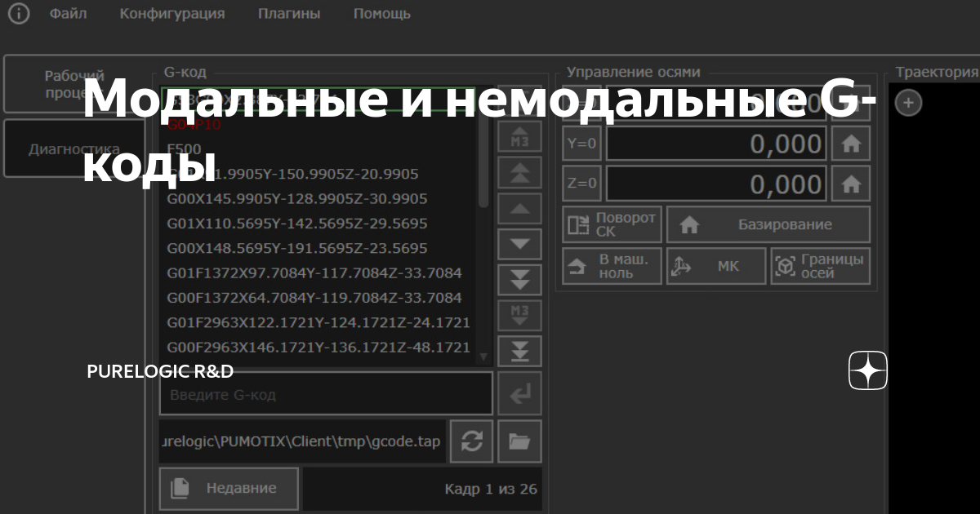
Task: Click the МК machine coordinates button
Action: [x=716, y=266]
